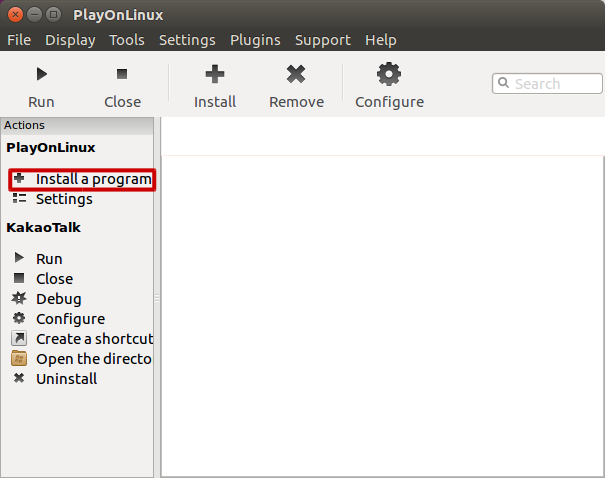This screenshot has height=478, width=605.
Task: Click the Actions panel header
Action: tap(77, 126)
